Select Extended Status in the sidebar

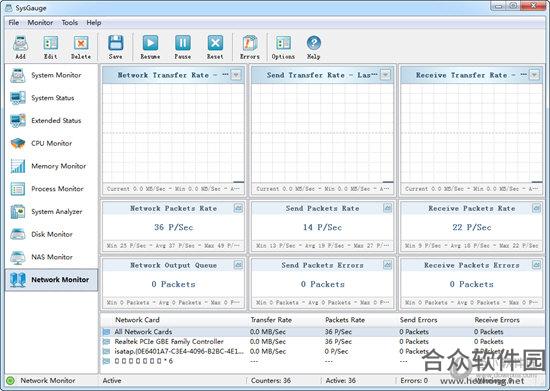tap(51, 121)
